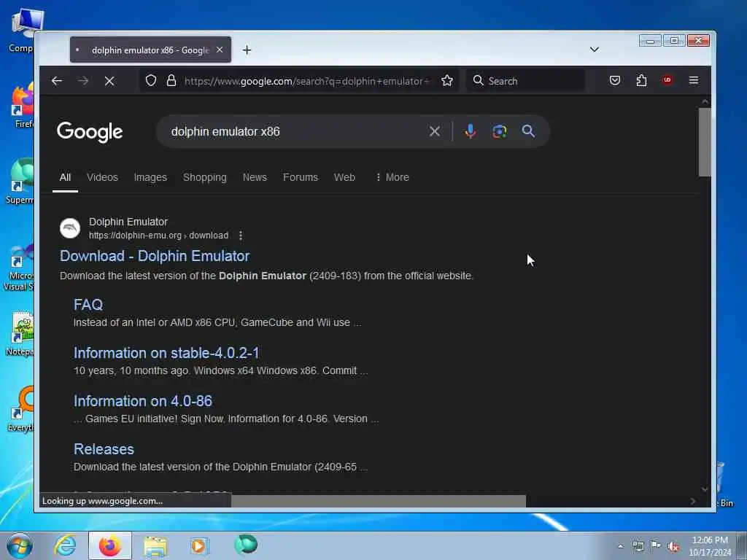Open new tab with plus button

(247, 50)
